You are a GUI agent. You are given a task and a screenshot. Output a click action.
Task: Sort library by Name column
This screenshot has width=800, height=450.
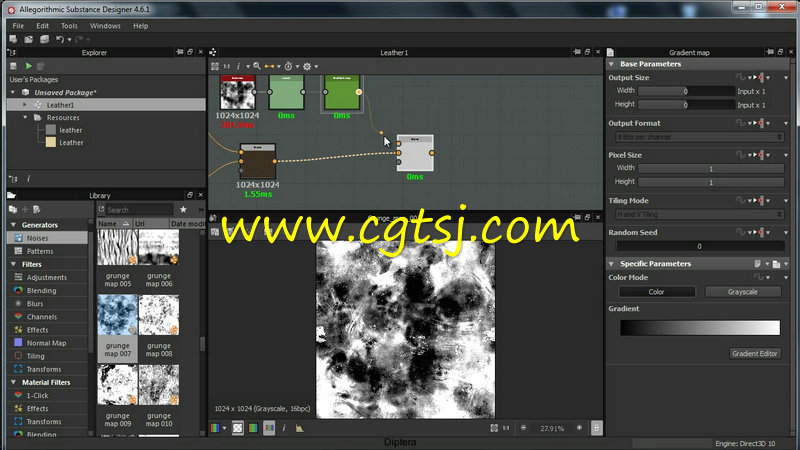(114, 223)
